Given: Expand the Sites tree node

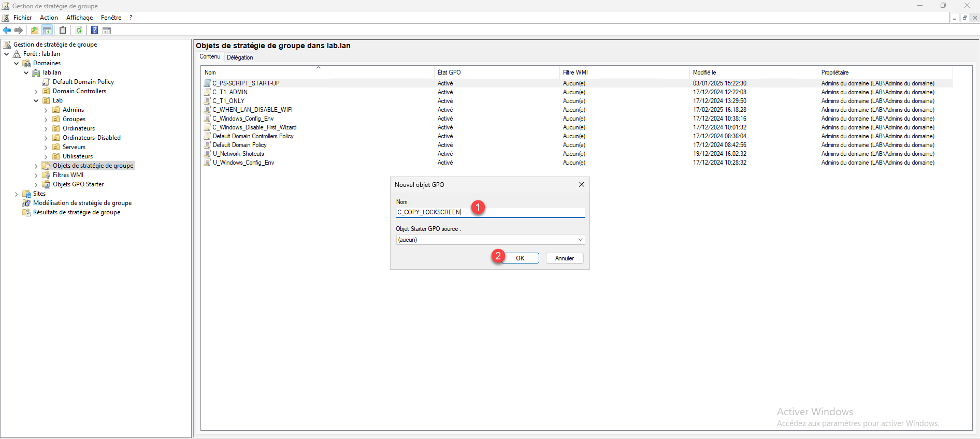Looking at the screenshot, I should coord(17,194).
